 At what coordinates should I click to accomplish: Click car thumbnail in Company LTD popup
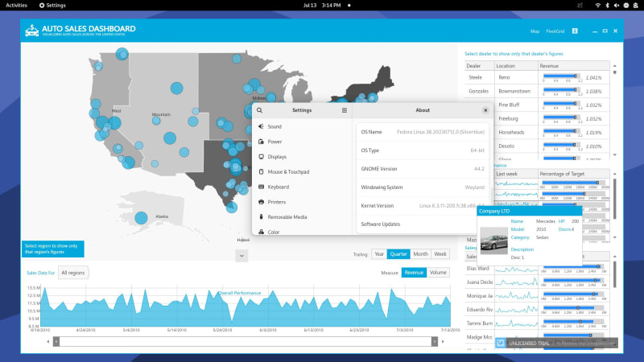pos(493,241)
